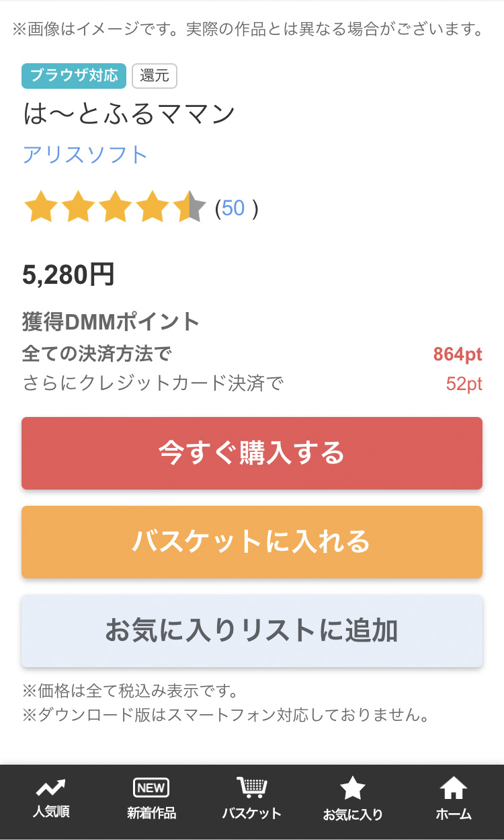Open the 人気順 popularity ranking icon
This screenshot has width=504, height=840.
(50, 788)
